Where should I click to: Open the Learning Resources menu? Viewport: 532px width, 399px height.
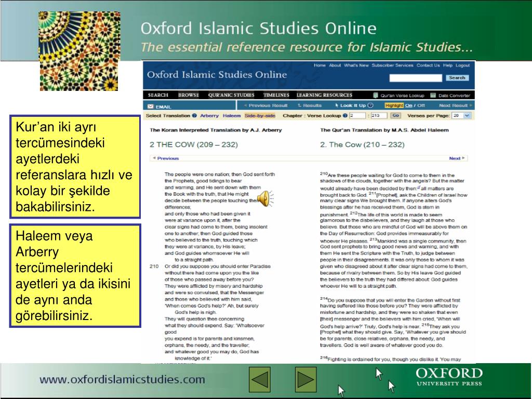point(324,95)
